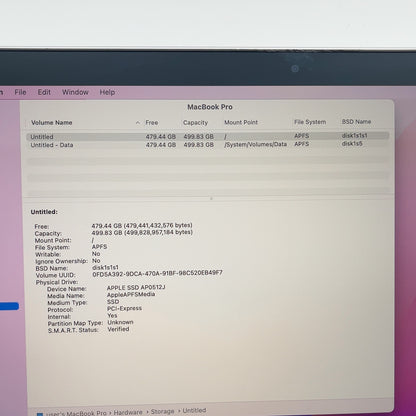Viewport: 416px width, 416px height.
Task: Select the highlighted blue sidebar item
Action: [x=9, y=306]
